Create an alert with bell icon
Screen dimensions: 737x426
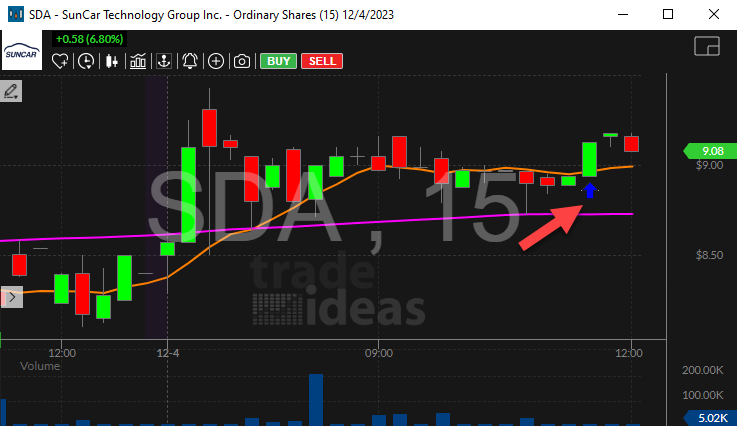click(190, 61)
